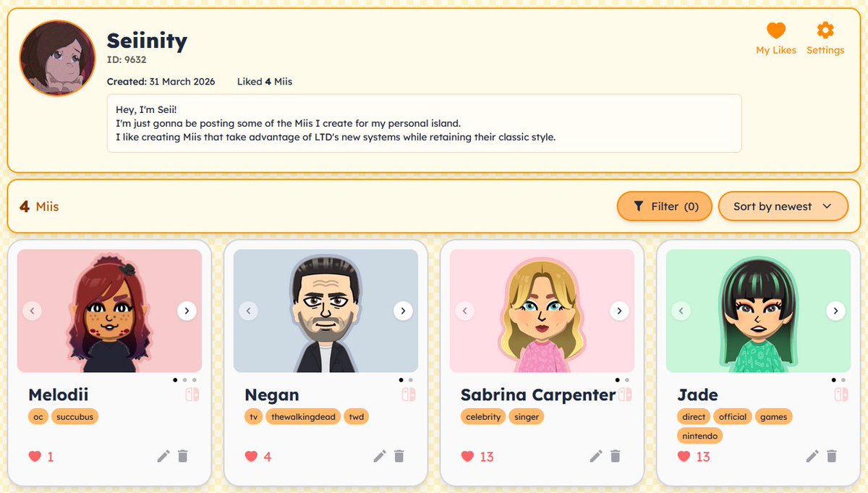
Task: Open the Filter (0) button
Action: [664, 206]
